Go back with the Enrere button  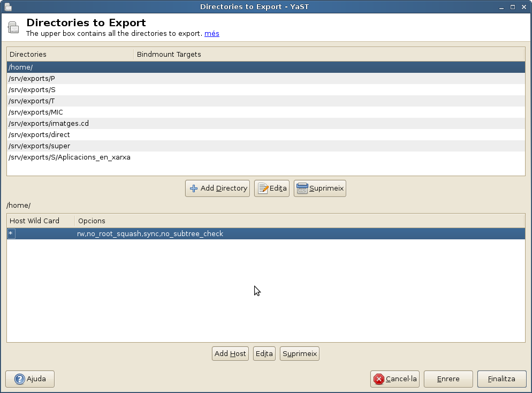(x=448, y=379)
